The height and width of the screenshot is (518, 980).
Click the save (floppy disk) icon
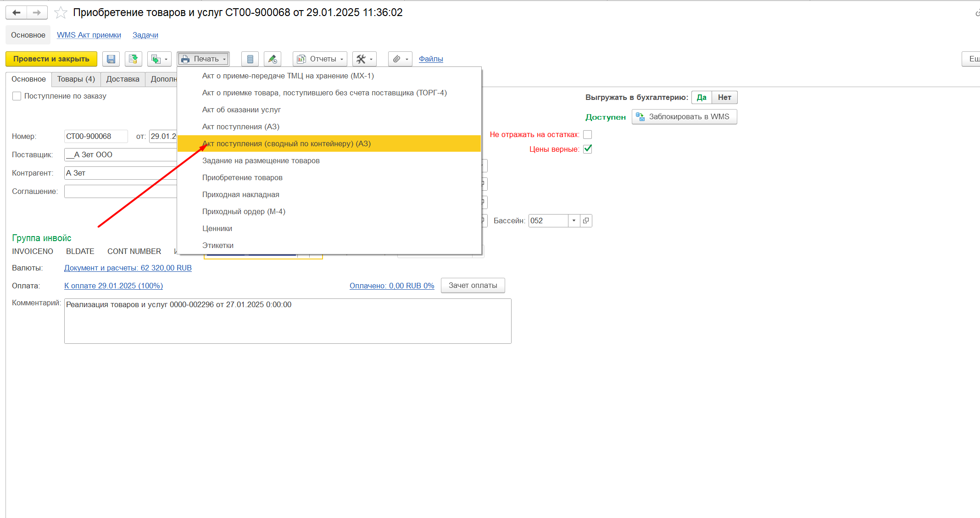[111, 59]
